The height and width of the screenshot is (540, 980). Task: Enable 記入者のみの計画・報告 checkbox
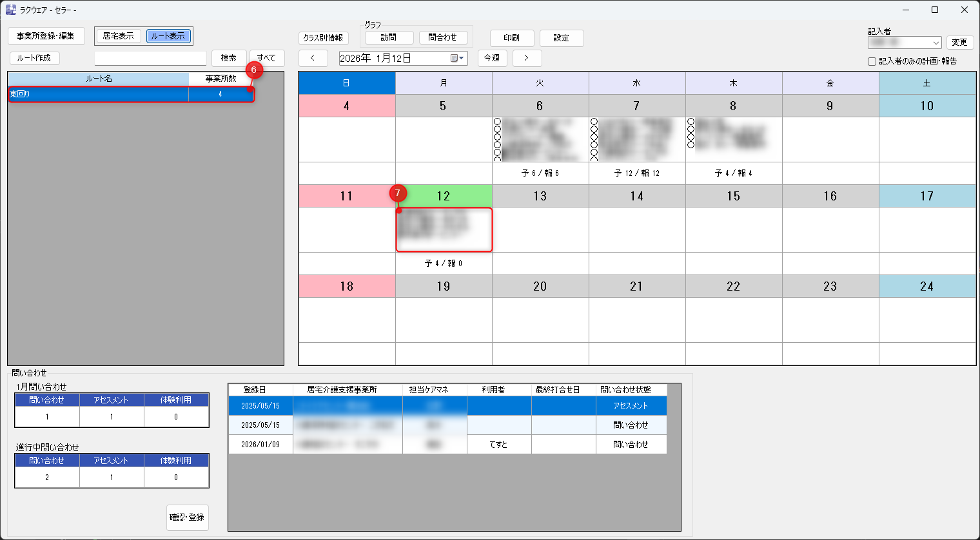pyautogui.click(x=872, y=62)
